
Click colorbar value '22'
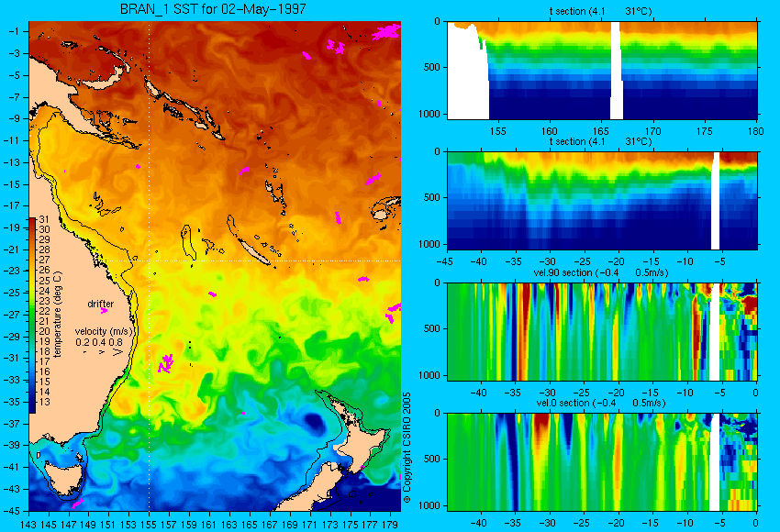(x=44, y=311)
